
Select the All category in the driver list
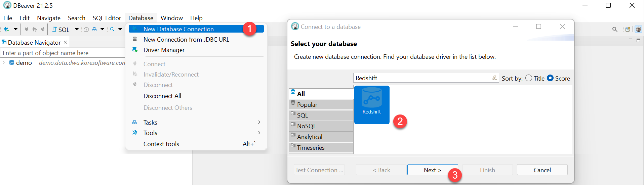click(321, 94)
